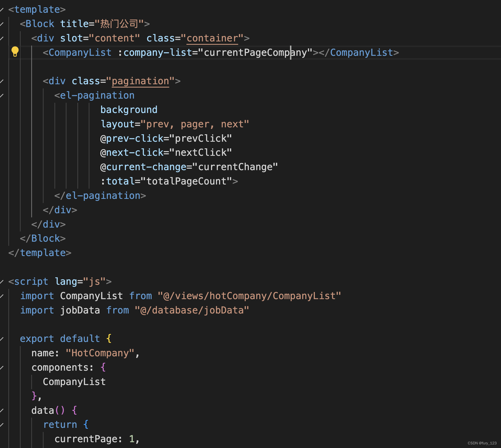This screenshot has height=448, width=501.
Task: Fold the div slot="content" line
Action: pyautogui.click(x=2, y=38)
